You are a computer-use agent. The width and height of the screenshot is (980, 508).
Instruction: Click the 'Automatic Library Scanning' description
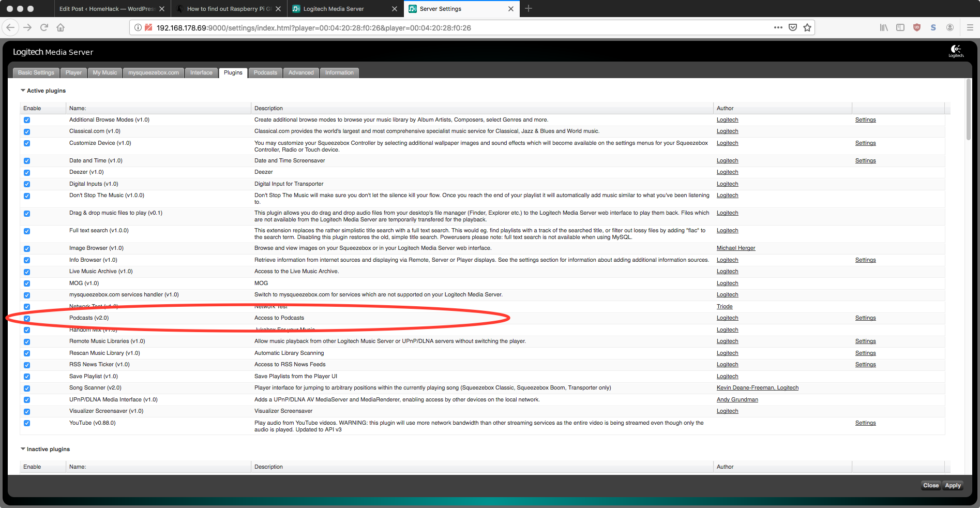click(x=289, y=353)
